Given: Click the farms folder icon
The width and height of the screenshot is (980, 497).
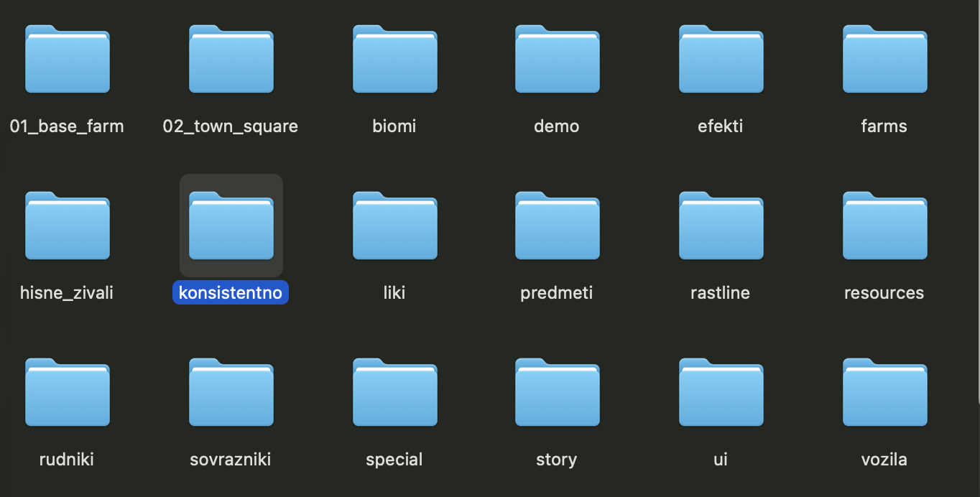Looking at the screenshot, I should tap(884, 60).
